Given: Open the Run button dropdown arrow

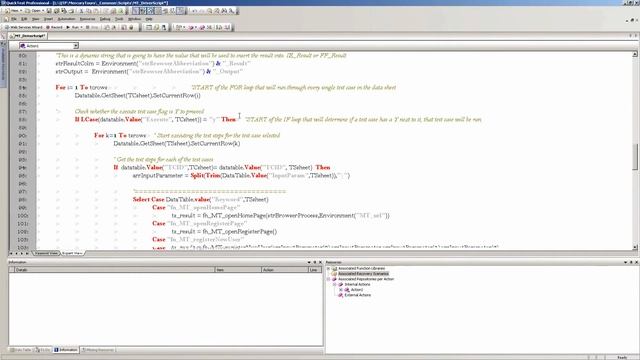Looking at the screenshot, I should coord(81,27).
